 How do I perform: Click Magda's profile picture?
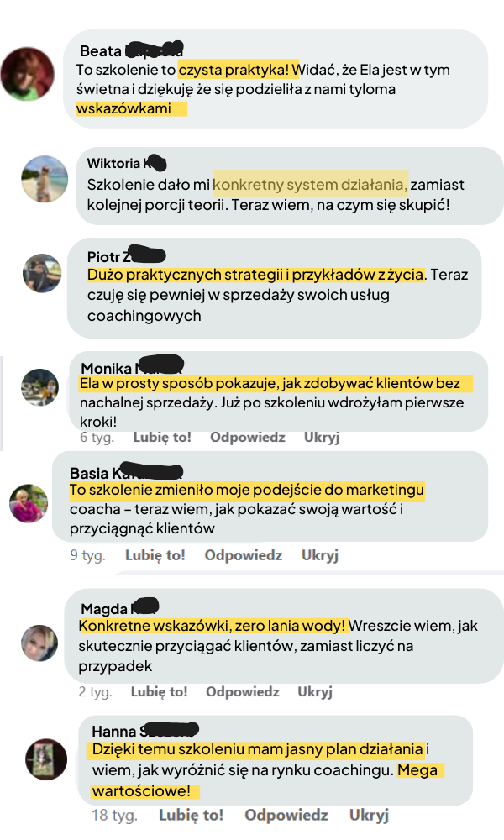click(x=39, y=643)
